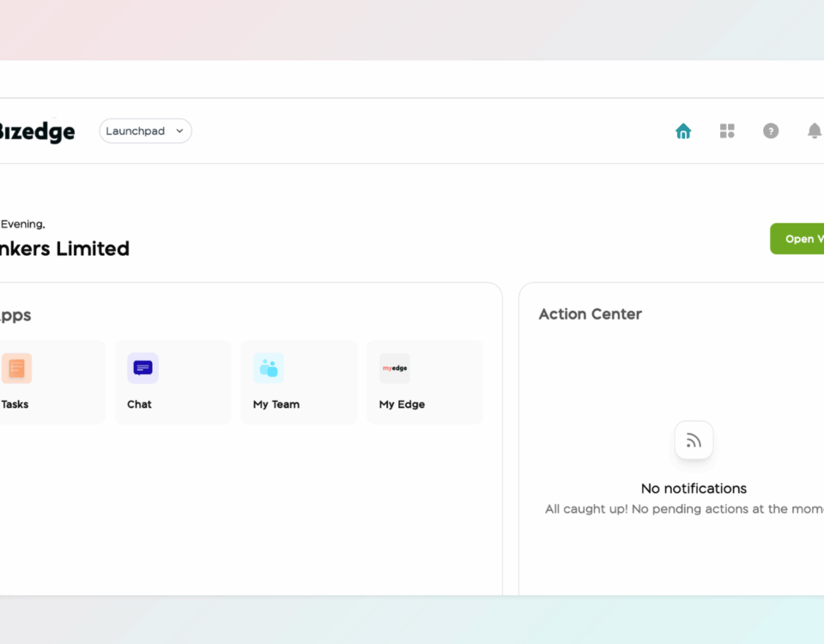Click the chevron arrow beside Launchpad
Viewport: 824px width, 644px height.
pyautogui.click(x=179, y=131)
